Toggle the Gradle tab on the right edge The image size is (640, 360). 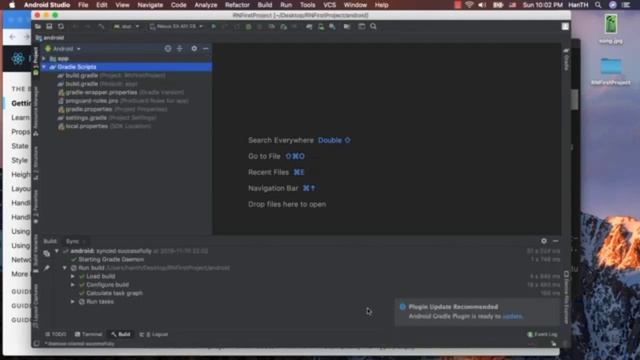(566, 60)
